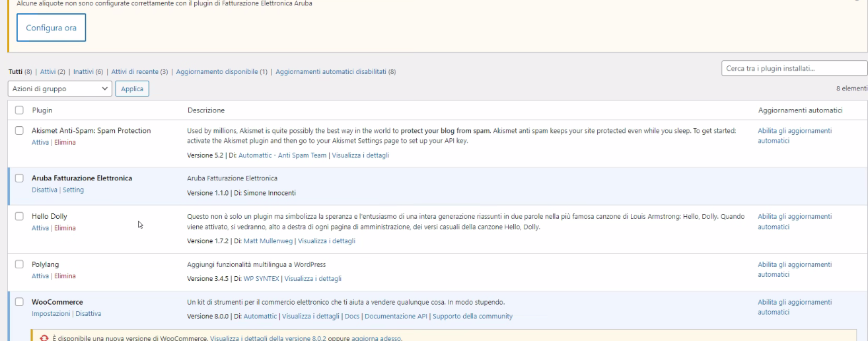Activate Polylang via Attiva link

click(40, 276)
